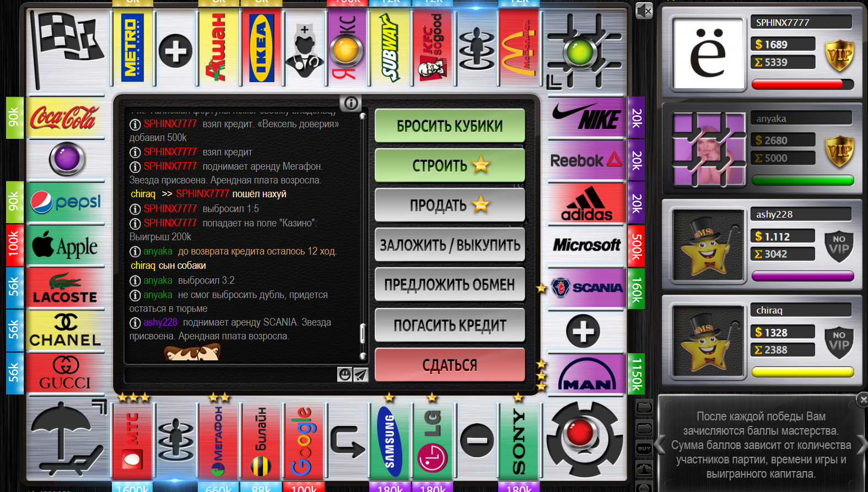Click the green-light jail corner cell
The width and height of the screenshot is (868, 492).
[x=585, y=51]
